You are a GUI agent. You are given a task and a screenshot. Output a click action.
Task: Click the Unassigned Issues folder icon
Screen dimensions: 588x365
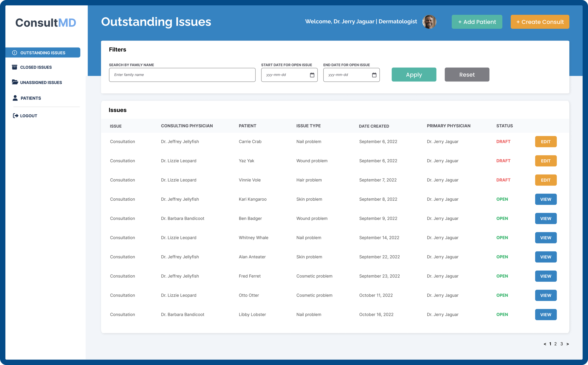coord(15,82)
